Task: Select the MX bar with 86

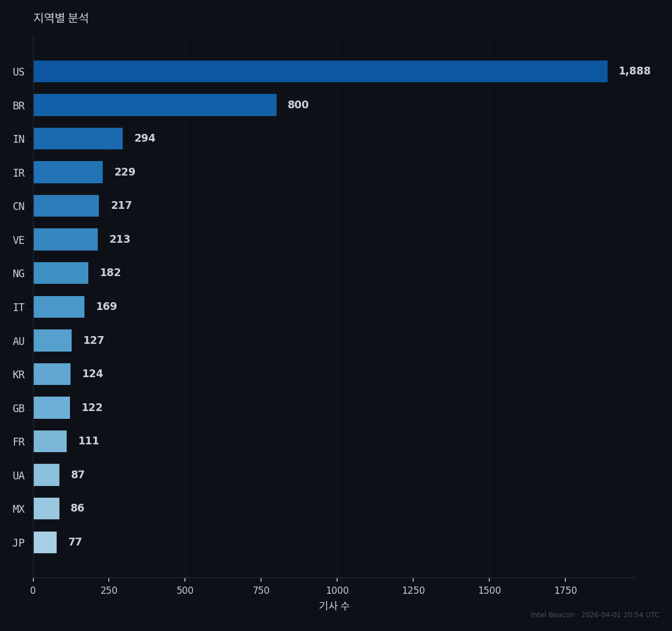Action: point(46,509)
